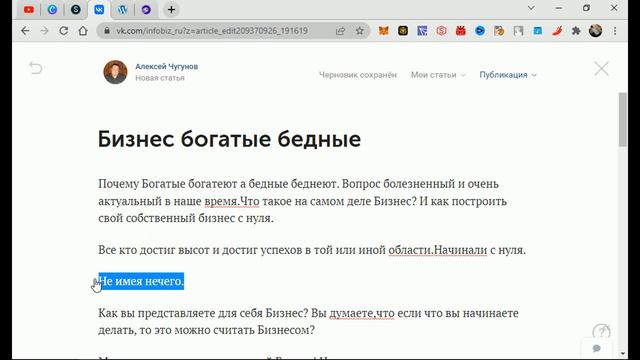Click the misspelled word время.Что
Screen dimensions: 640x360
tap(232, 201)
